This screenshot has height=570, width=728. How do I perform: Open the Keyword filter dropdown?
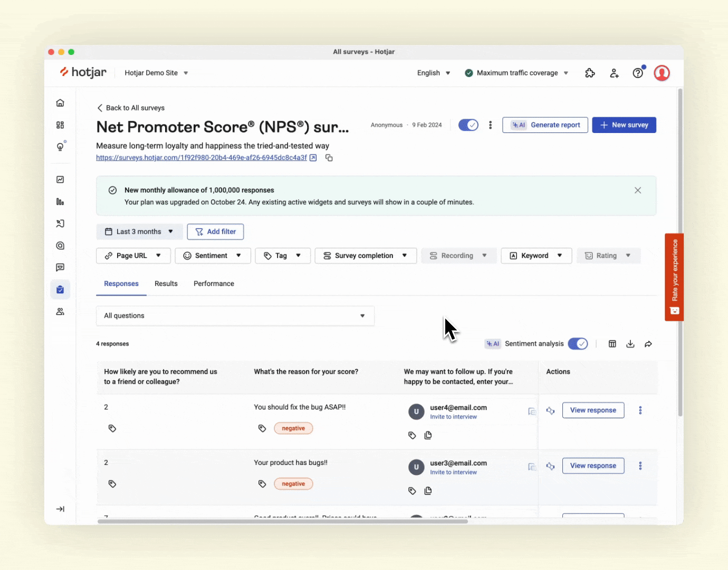(x=536, y=255)
